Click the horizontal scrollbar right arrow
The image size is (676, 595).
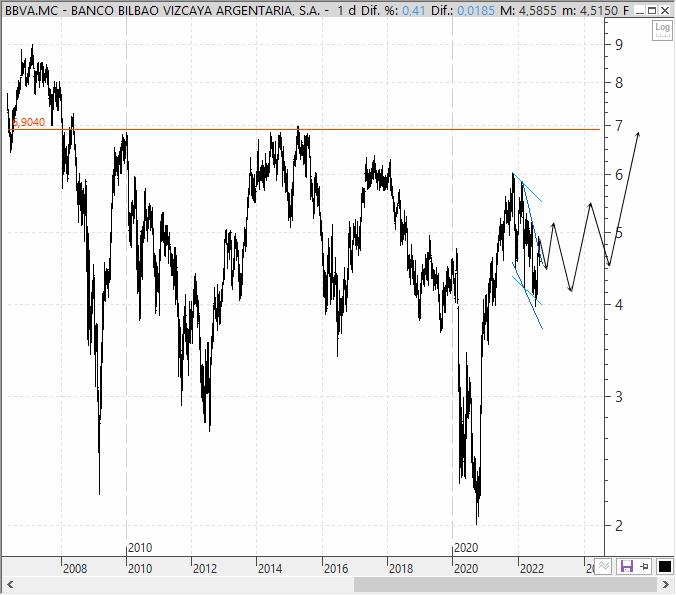pos(666,585)
